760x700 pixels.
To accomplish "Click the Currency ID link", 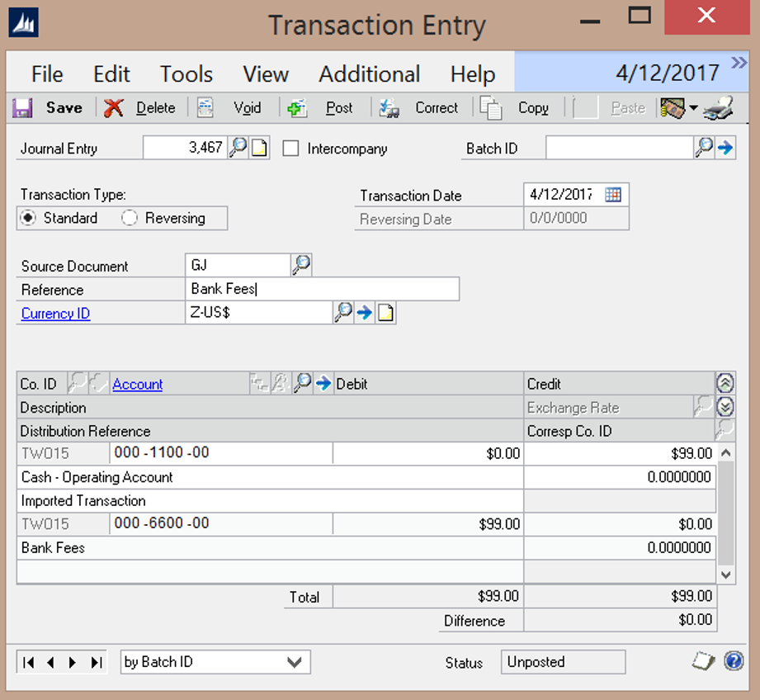I will pyautogui.click(x=55, y=314).
